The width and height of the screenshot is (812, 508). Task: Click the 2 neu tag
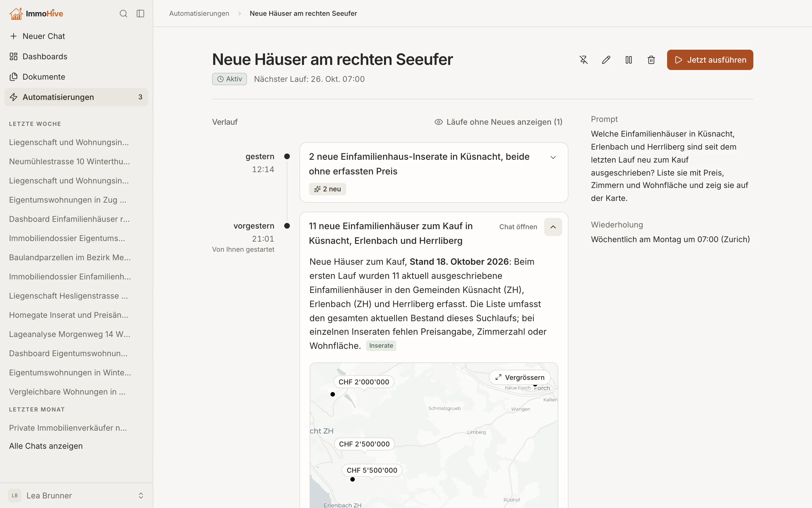click(328, 189)
